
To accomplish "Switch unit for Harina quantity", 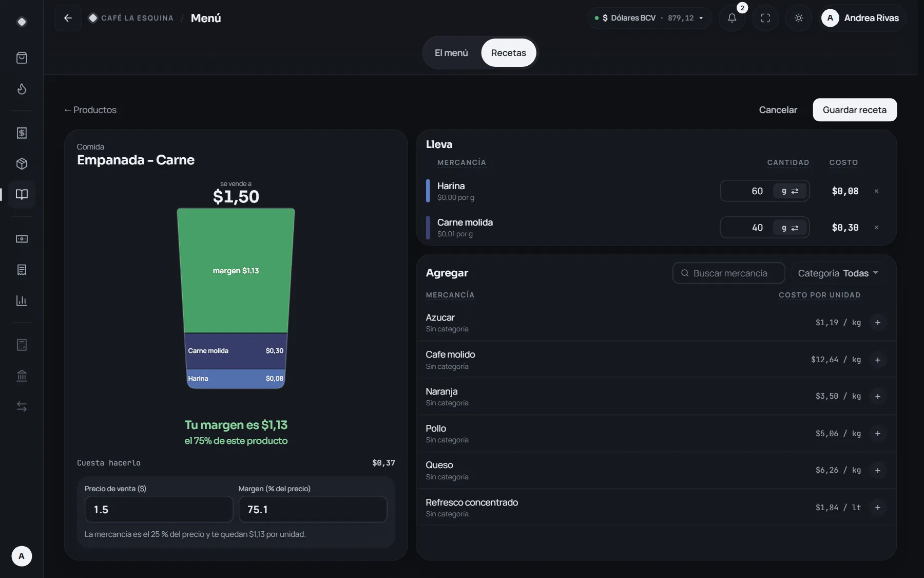I will point(790,191).
